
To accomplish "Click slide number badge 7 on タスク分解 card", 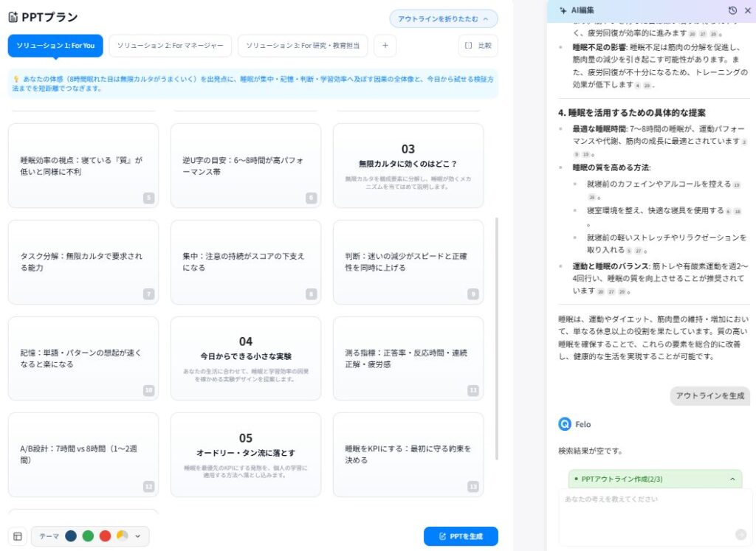I will (149, 294).
